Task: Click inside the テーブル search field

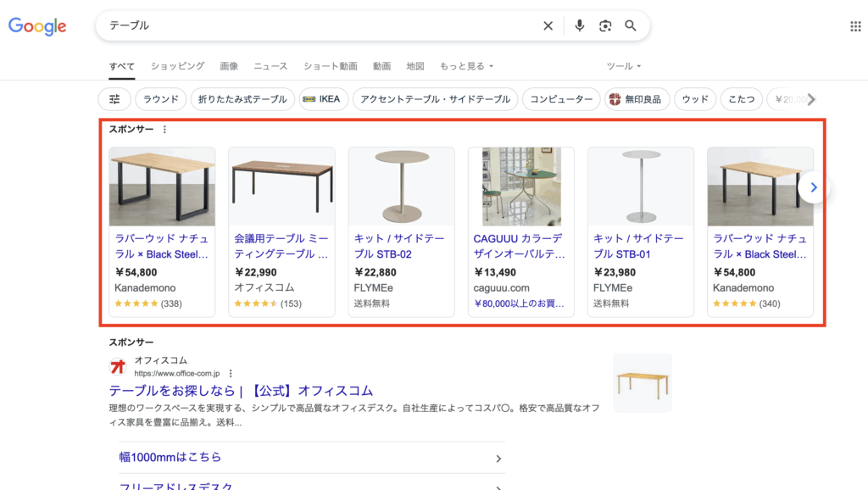Action: tap(321, 25)
